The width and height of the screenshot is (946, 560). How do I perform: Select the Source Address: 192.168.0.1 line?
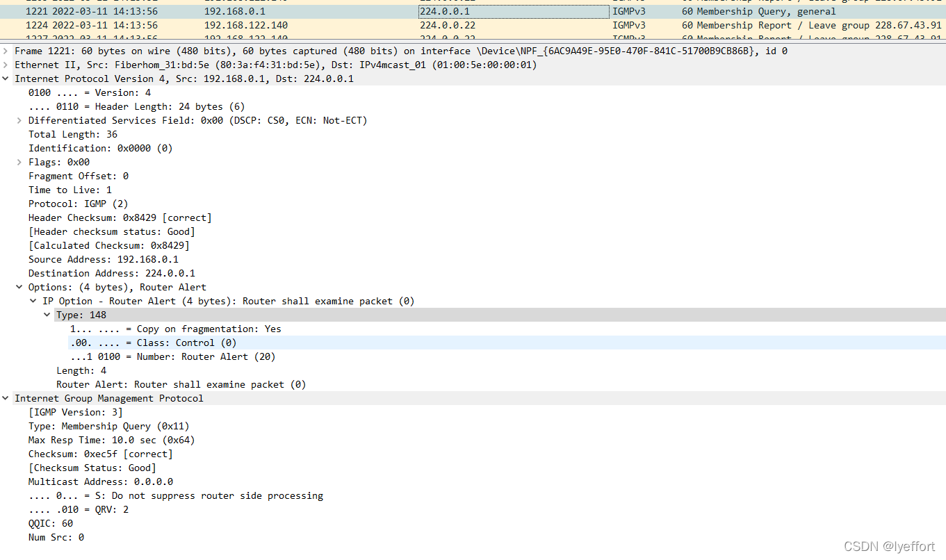click(x=104, y=259)
